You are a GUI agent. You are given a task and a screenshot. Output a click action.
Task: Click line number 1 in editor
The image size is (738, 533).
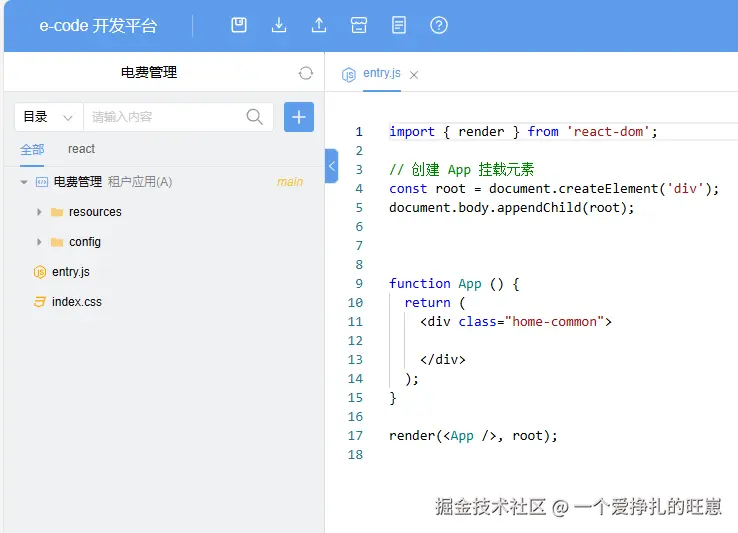[359, 132]
